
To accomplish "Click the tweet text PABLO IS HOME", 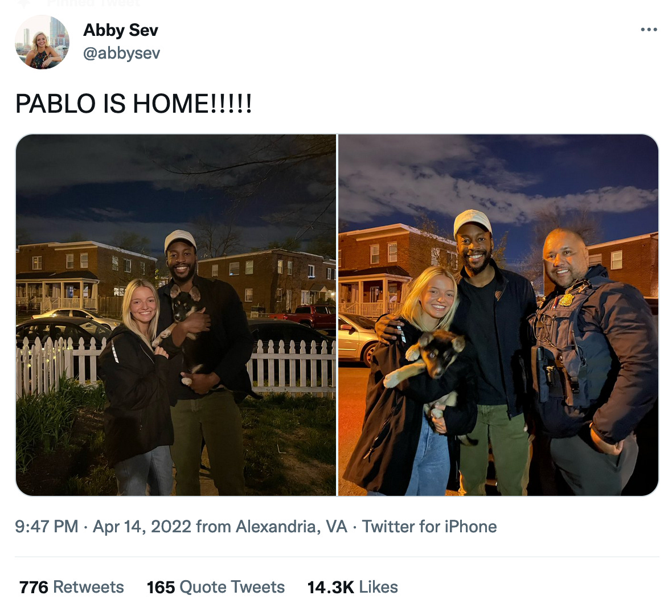I will [133, 104].
